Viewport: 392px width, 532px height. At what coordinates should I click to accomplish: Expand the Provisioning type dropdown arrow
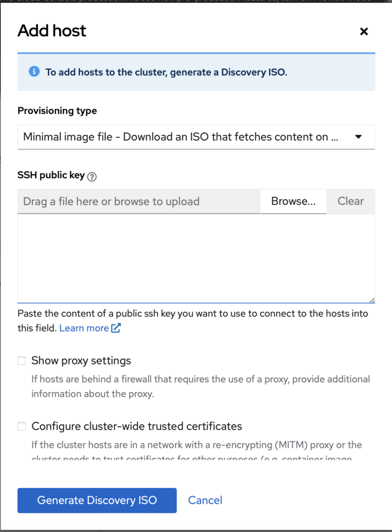358,137
